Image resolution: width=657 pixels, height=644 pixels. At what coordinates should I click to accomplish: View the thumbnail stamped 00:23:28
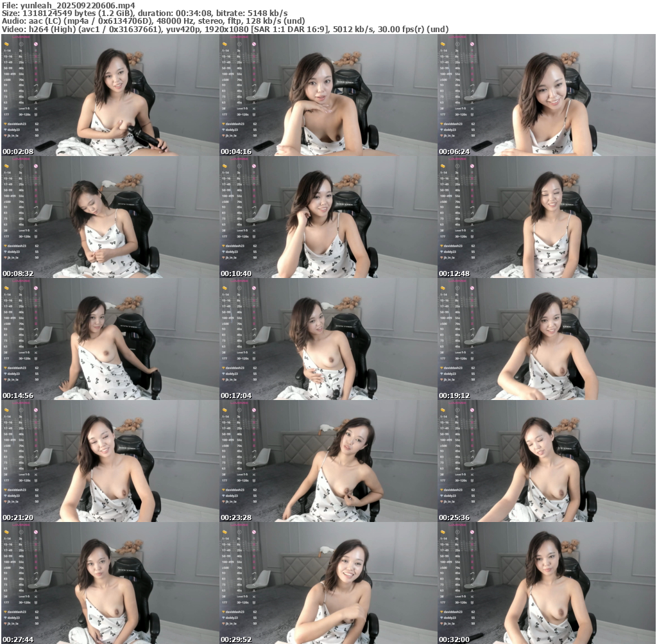point(328,461)
